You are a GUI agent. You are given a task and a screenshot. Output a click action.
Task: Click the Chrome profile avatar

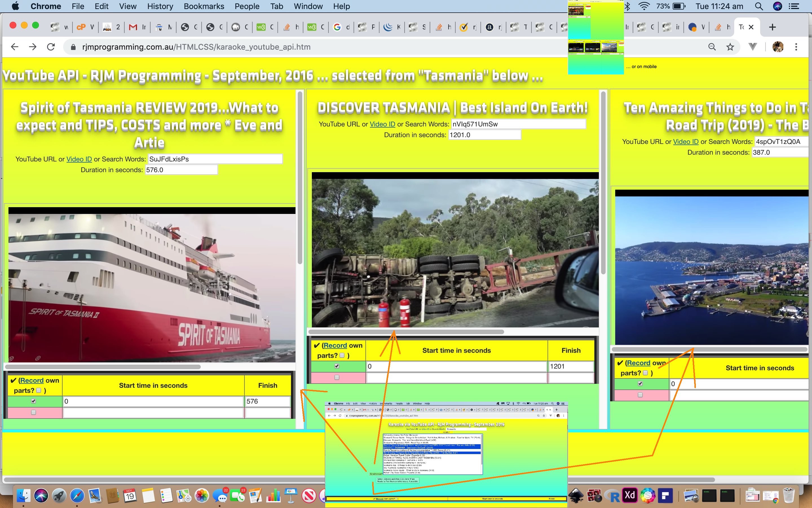(778, 47)
